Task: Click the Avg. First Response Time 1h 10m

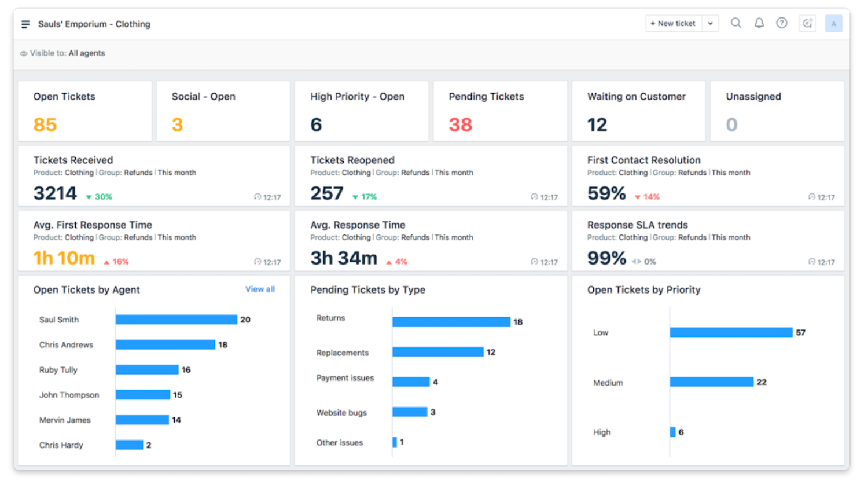Action: pyautogui.click(x=64, y=258)
